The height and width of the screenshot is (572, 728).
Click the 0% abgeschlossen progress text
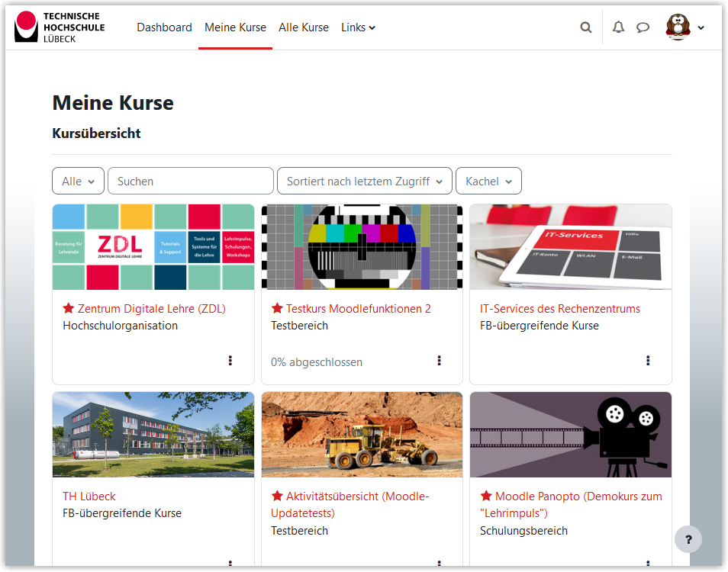tap(317, 362)
